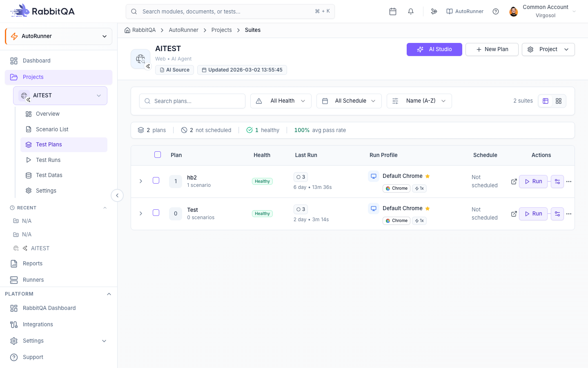
Task: Click the Search plans input field
Action: click(x=192, y=101)
